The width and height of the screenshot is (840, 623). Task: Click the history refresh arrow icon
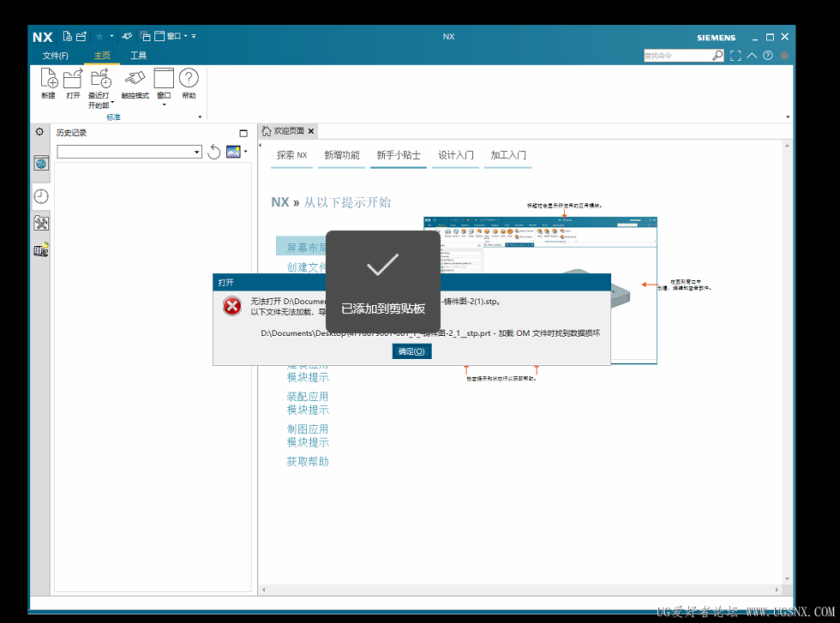pyautogui.click(x=213, y=153)
